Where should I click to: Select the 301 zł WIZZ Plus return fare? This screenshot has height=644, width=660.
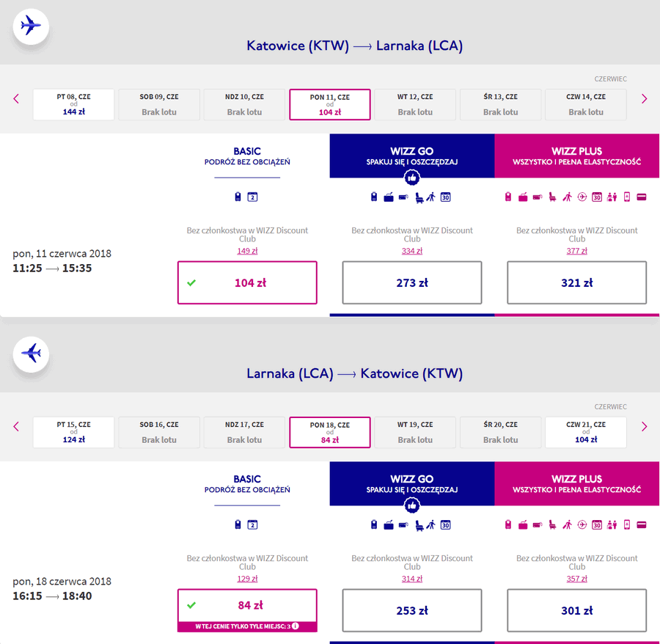tap(576, 610)
